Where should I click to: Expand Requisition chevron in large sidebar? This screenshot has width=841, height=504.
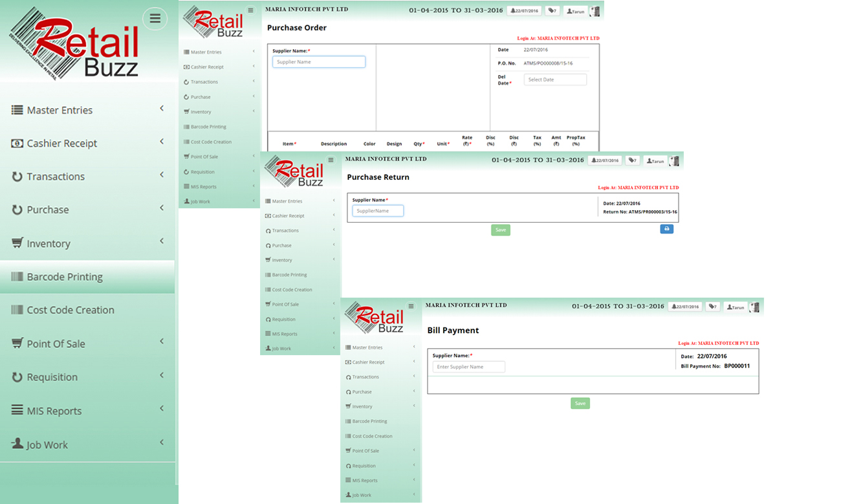click(x=162, y=375)
